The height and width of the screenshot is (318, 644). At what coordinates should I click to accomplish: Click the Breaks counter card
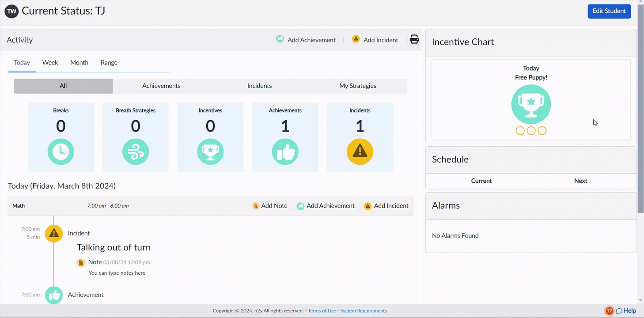pos(61,137)
